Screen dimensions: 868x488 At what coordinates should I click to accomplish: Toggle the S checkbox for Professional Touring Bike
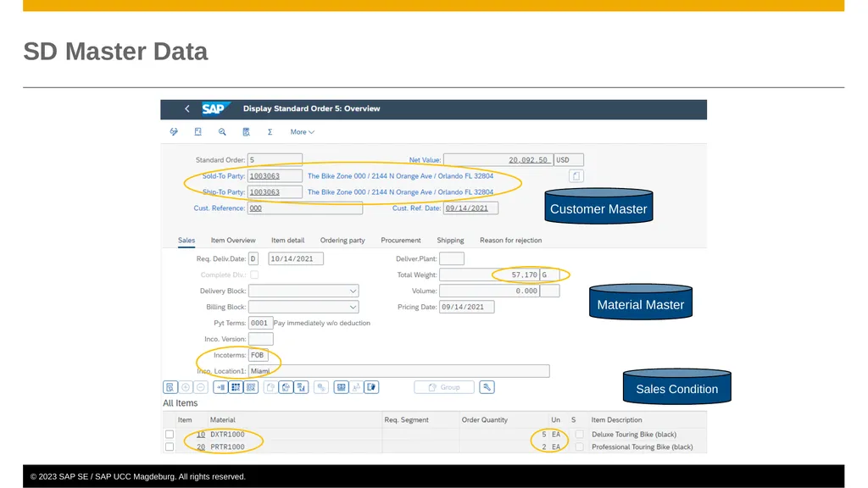click(x=579, y=446)
